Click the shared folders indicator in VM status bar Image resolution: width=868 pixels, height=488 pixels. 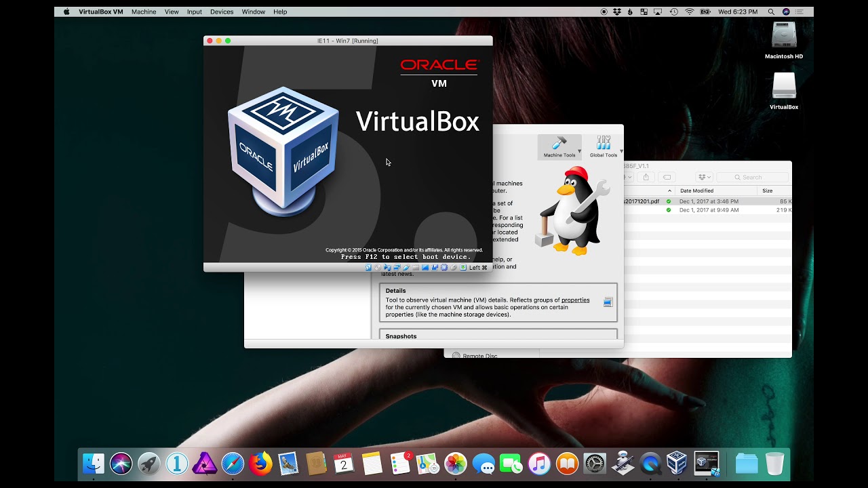(416, 267)
